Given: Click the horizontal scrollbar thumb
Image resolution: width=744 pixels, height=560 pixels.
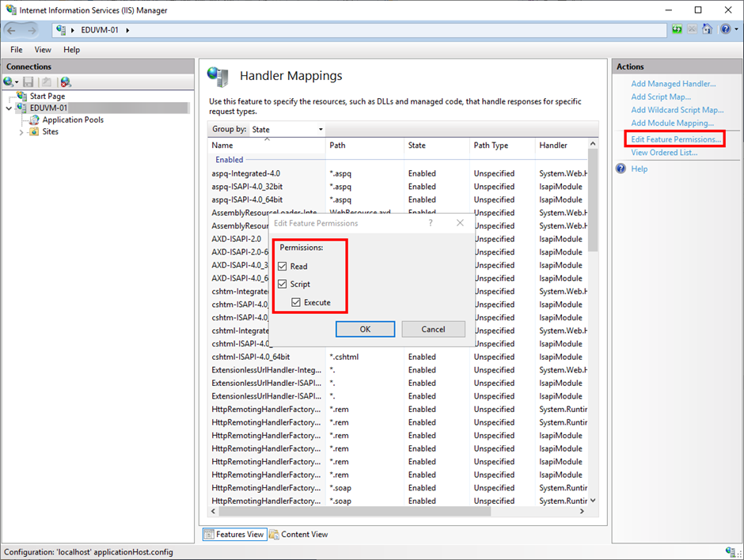Looking at the screenshot, I should 355,511.
